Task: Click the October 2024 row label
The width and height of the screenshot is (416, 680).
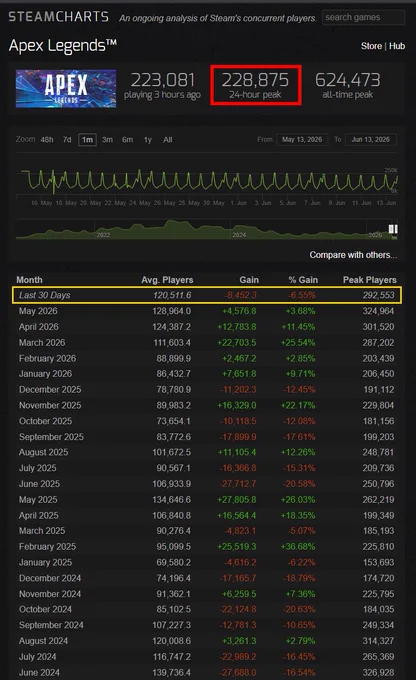Action: point(46,609)
